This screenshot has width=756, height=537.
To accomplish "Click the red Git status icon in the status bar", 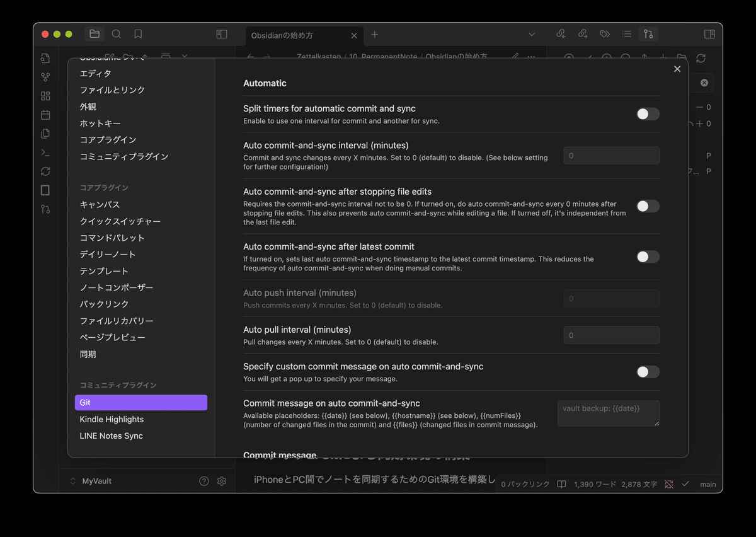I will (x=669, y=484).
